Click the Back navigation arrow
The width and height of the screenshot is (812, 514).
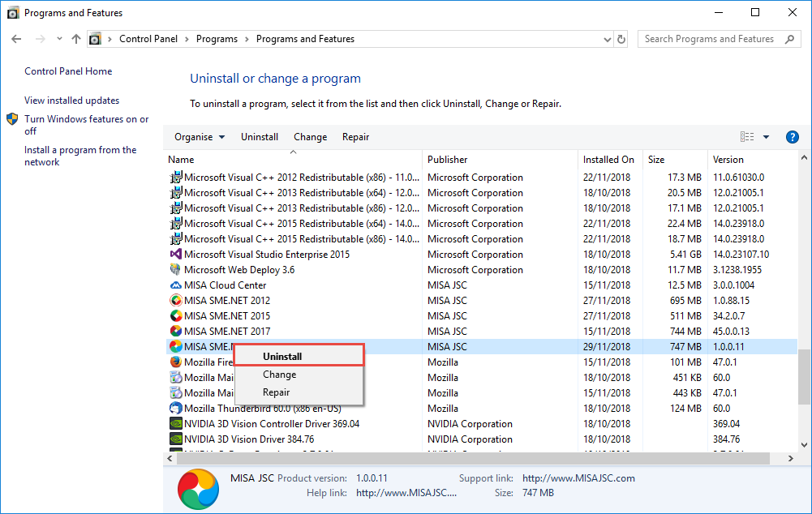click(x=16, y=39)
